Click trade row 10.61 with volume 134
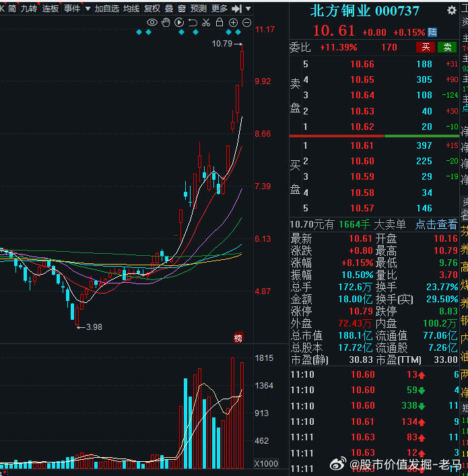The image size is (468, 476). click(375, 421)
